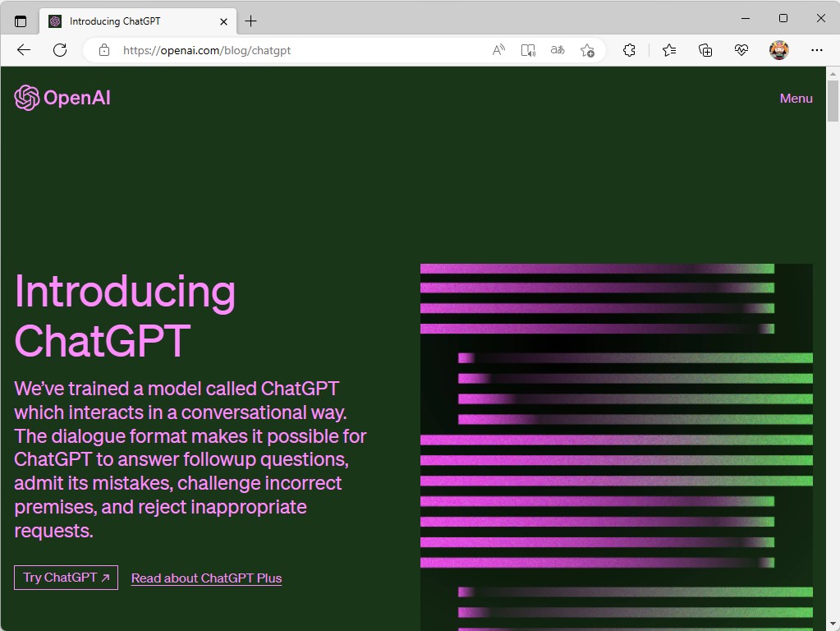Refresh the current page
840x631 pixels.
[59, 50]
